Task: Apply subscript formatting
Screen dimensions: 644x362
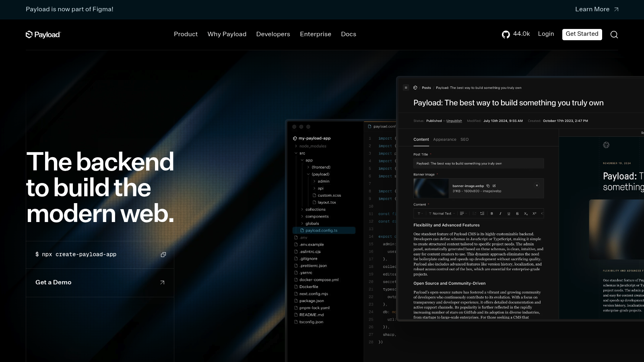Action: (x=526, y=214)
